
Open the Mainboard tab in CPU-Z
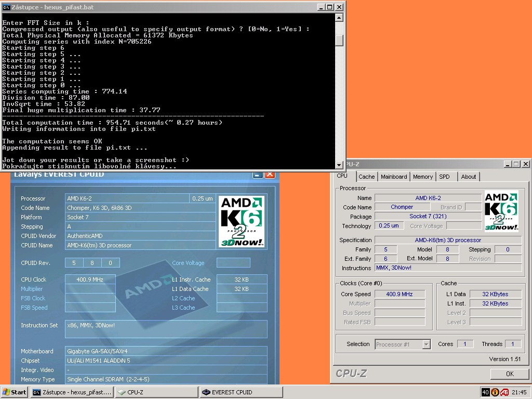[394, 177]
